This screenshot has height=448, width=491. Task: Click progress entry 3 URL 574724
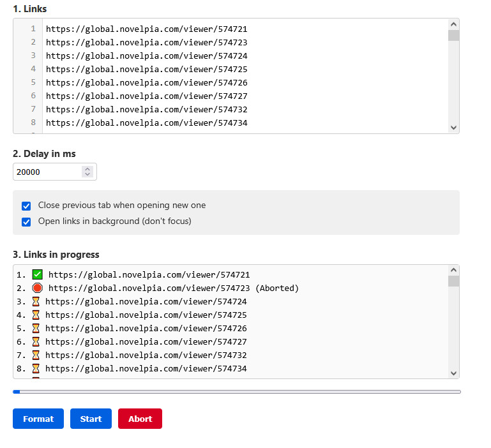pos(146,301)
